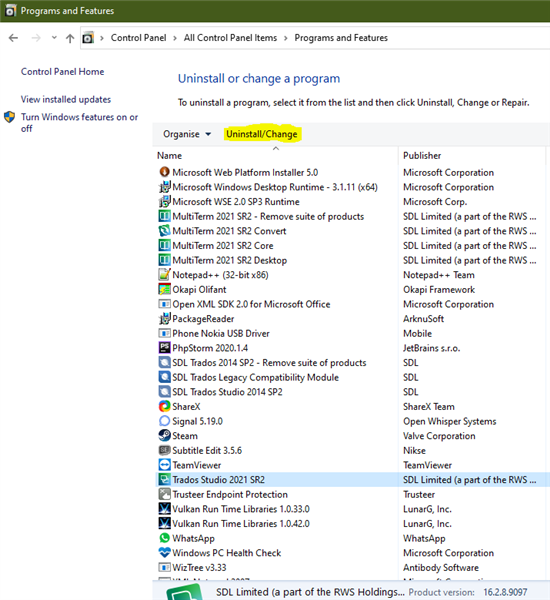Select the Steam program entry
Viewport: 550px width, 600px height.
click(x=185, y=436)
